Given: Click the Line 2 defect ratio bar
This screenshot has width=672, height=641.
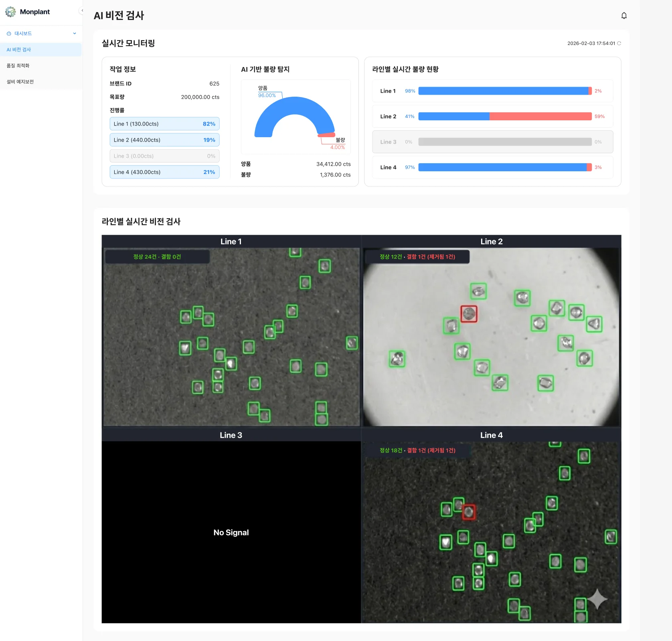Looking at the screenshot, I should (504, 116).
